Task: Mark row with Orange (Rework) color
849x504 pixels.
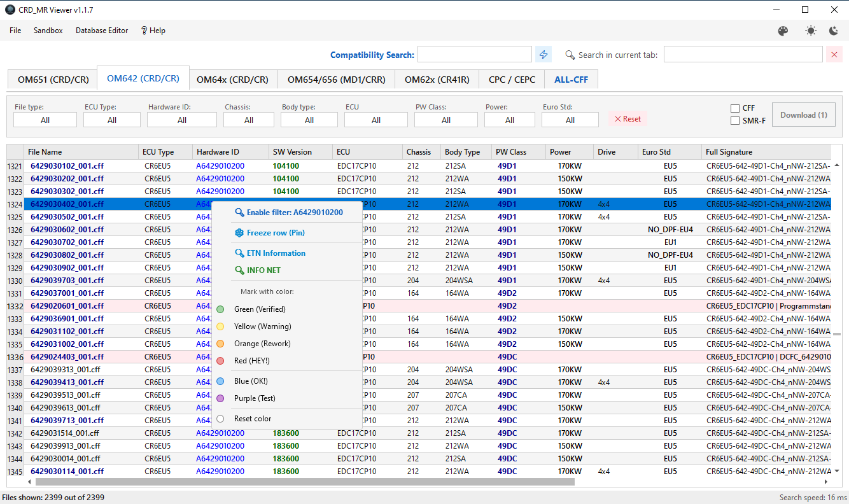Action: tap(287, 344)
